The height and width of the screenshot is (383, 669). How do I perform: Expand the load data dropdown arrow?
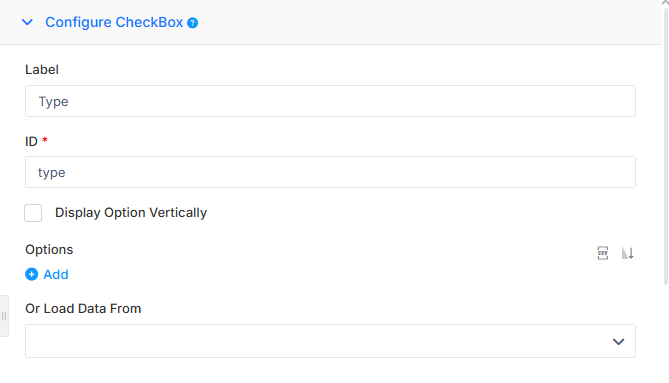click(x=619, y=342)
